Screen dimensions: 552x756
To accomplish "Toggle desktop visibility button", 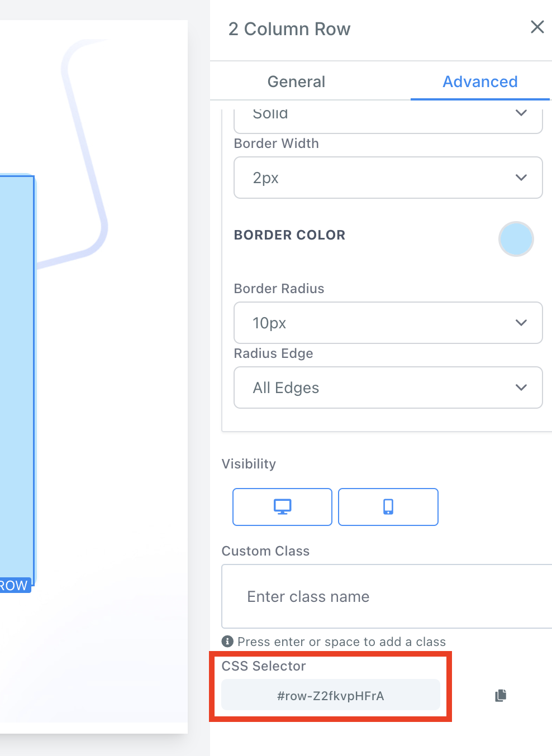I will 283,507.
